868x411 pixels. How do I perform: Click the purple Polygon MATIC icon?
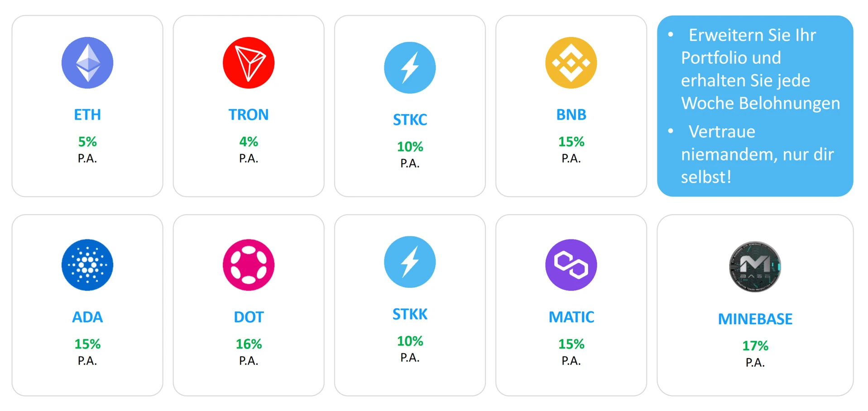coord(571,265)
